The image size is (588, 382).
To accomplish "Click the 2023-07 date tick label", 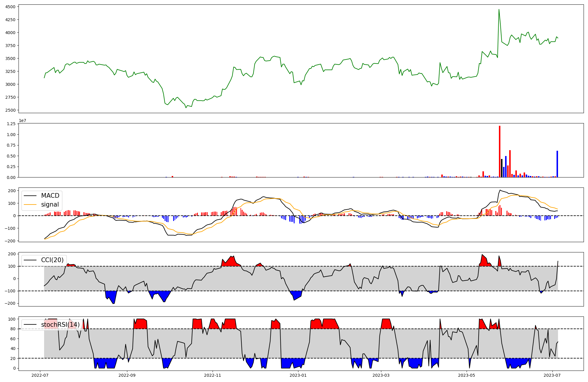I will 552,375.
